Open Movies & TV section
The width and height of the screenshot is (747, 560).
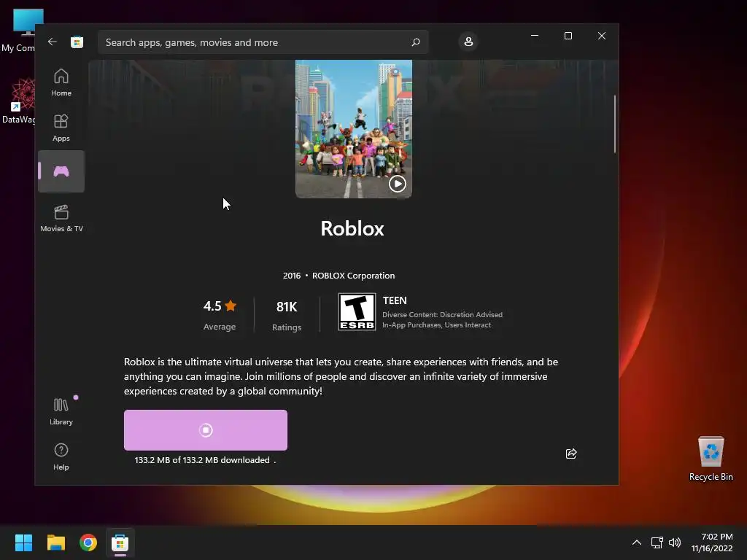[61, 218]
